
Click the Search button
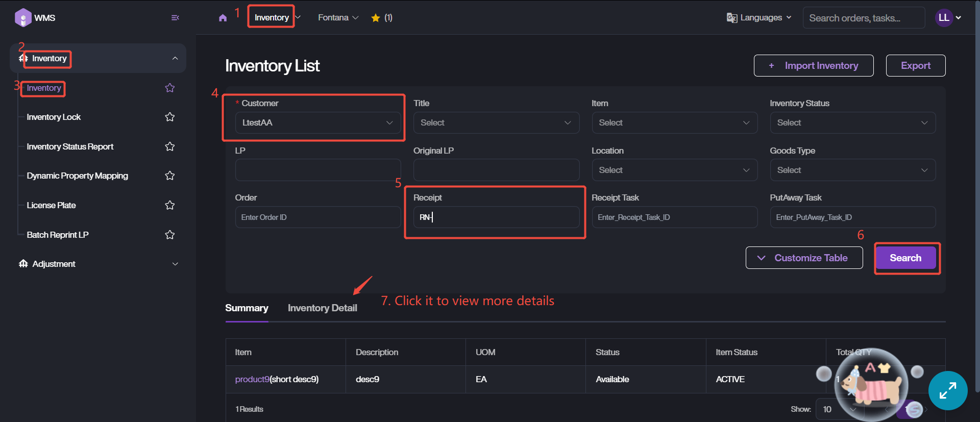point(905,258)
